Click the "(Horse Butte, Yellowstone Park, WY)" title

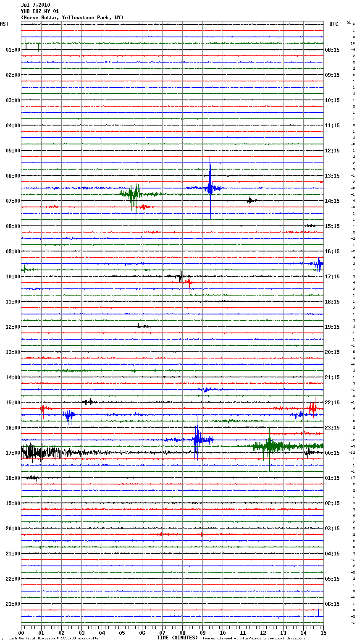point(72,18)
